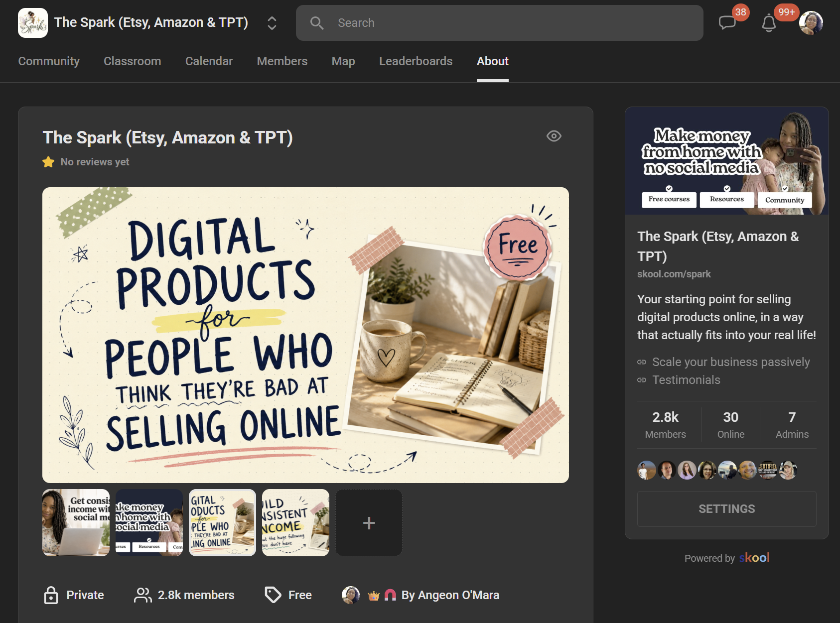Open the Testimonials link
This screenshot has height=623, width=840.
pyautogui.click(x=686, y=380)
